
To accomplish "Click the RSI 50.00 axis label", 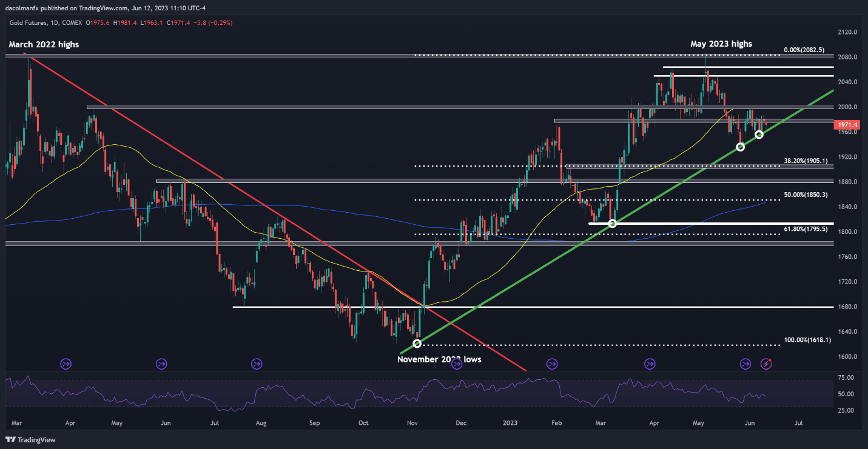I will click(x=847, y=394).
